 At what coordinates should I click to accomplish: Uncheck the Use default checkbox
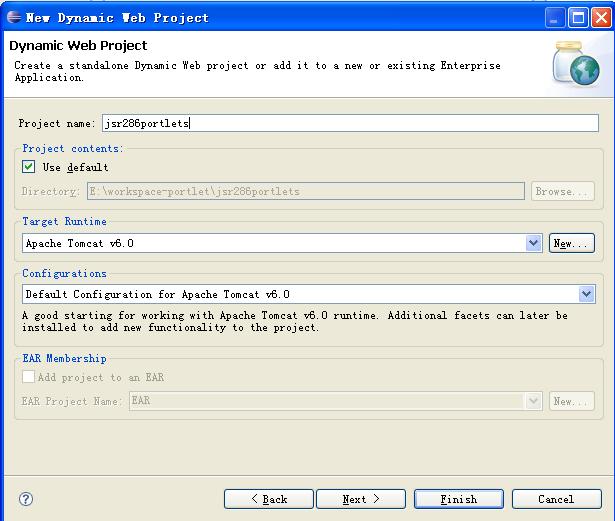28,167
